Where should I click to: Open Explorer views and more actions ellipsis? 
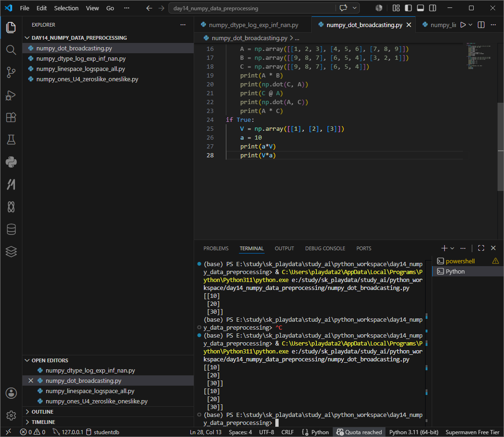[183, 25]
